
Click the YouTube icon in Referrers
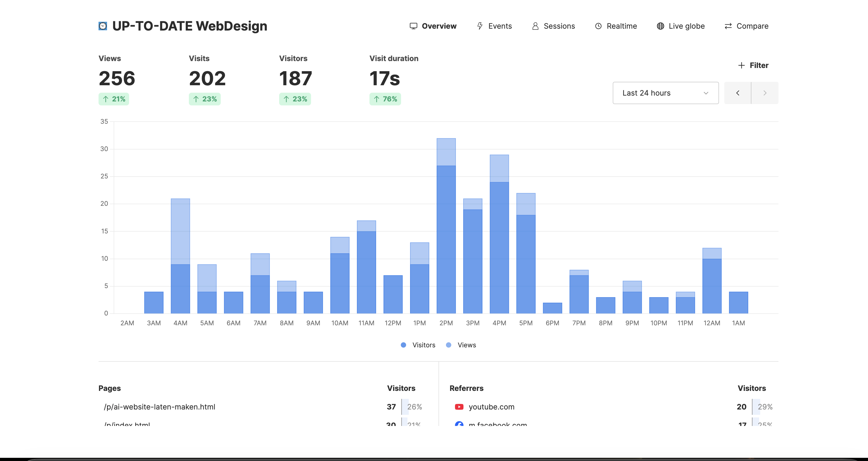[459, 407]
